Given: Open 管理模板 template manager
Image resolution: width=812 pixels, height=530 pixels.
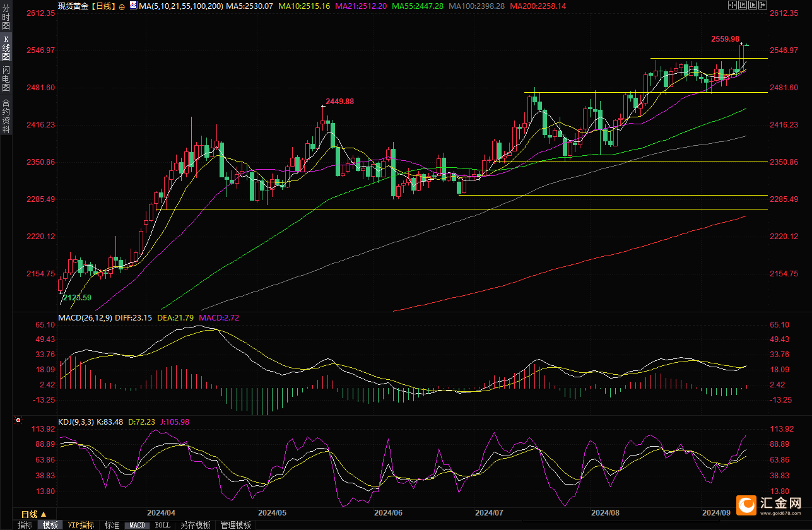Looking at the screenshot, I should (x=235, y=525).
